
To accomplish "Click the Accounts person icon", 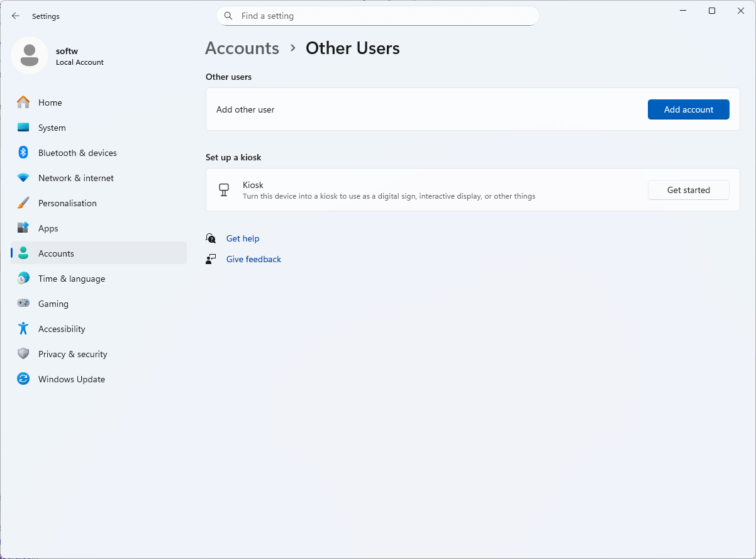I will pos(23,253).
